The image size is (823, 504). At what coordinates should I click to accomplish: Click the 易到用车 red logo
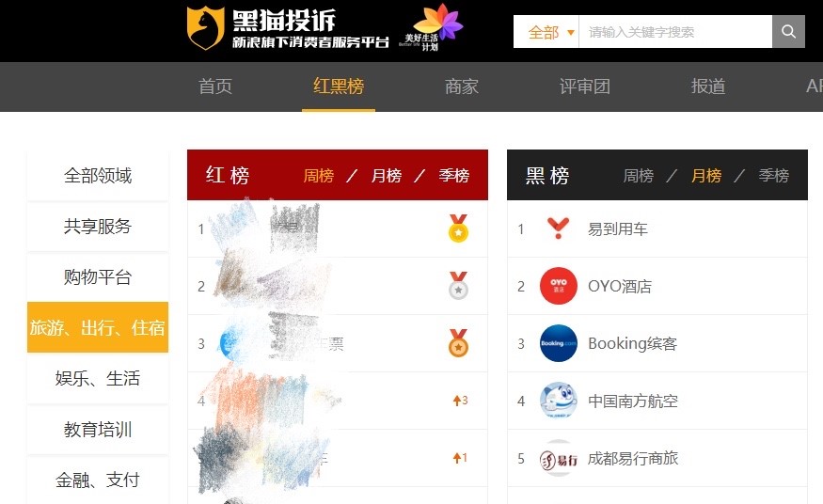tap(558, 228)
